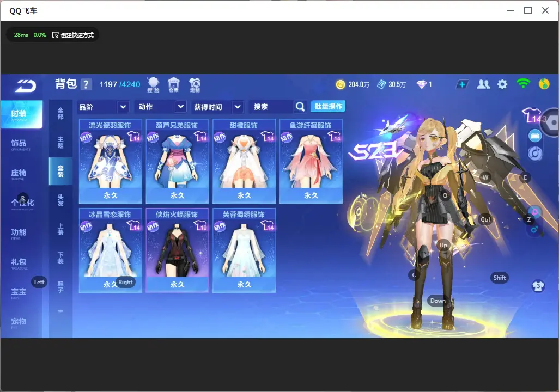Select the 个性化 category tab
Image resolution: width=559 pixels, height=392 pixels.
click(21, 203)
